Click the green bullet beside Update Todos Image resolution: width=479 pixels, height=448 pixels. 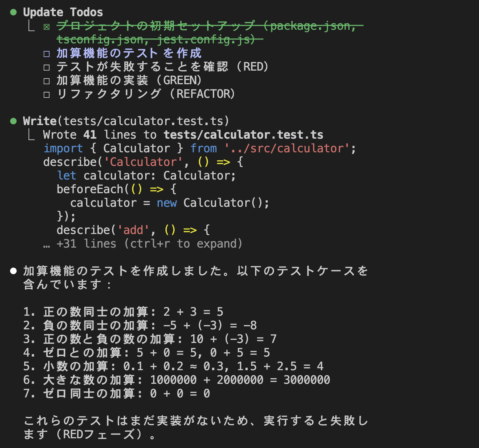point(13,12)
